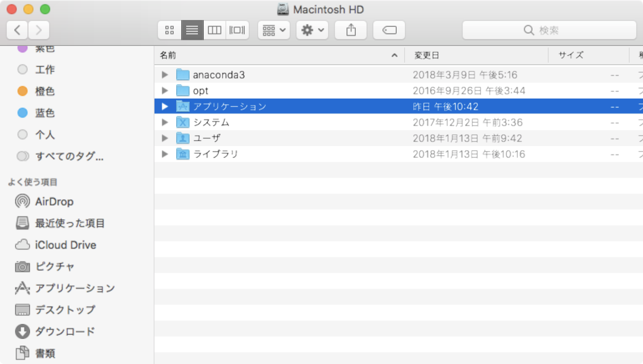Click date 2016年9月26日 午後3:44
The width and height of the screenshot is (643, 364).
tap(469, 91)
